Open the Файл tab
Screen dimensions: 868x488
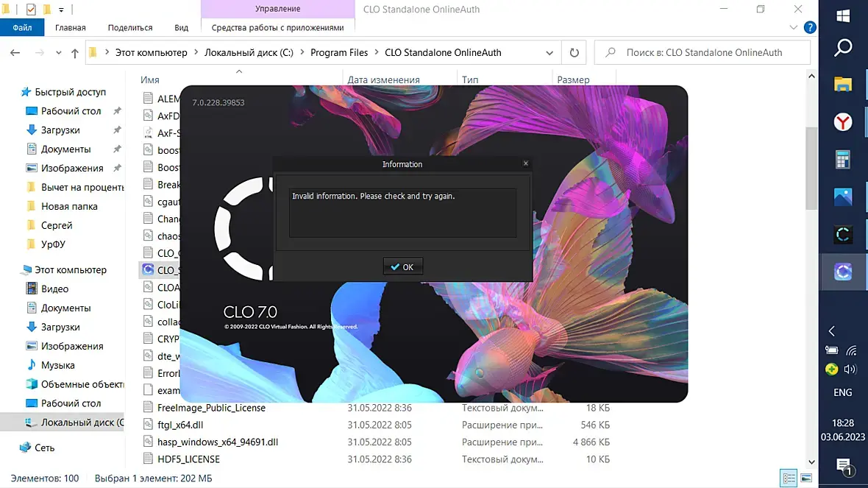[x=22, y=28]
